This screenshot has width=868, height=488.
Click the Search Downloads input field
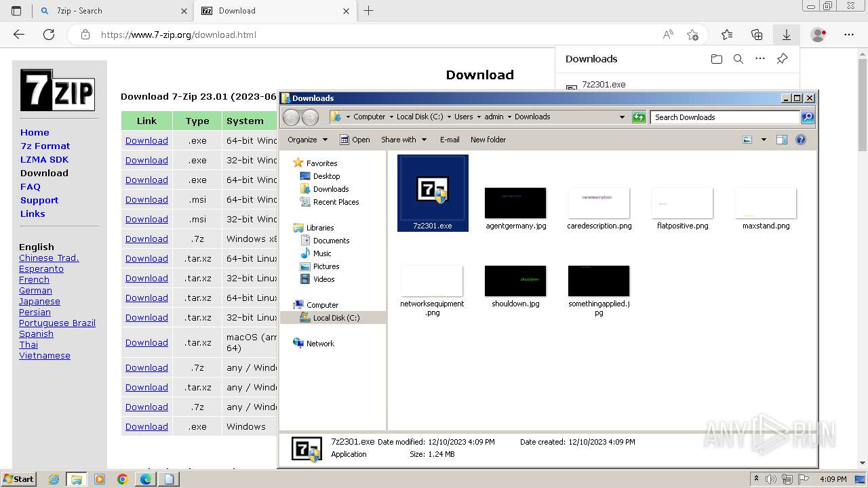(x=724, y=117)
